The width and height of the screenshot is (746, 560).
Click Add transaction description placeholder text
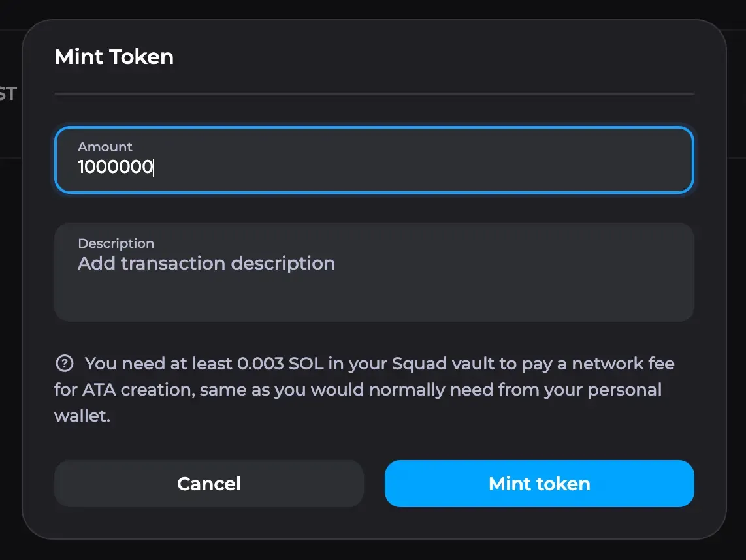tap(206, 263)
